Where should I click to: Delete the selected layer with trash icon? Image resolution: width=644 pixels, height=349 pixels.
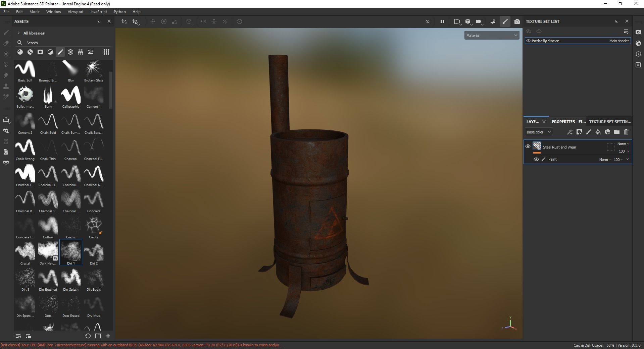tap(626, 132)
